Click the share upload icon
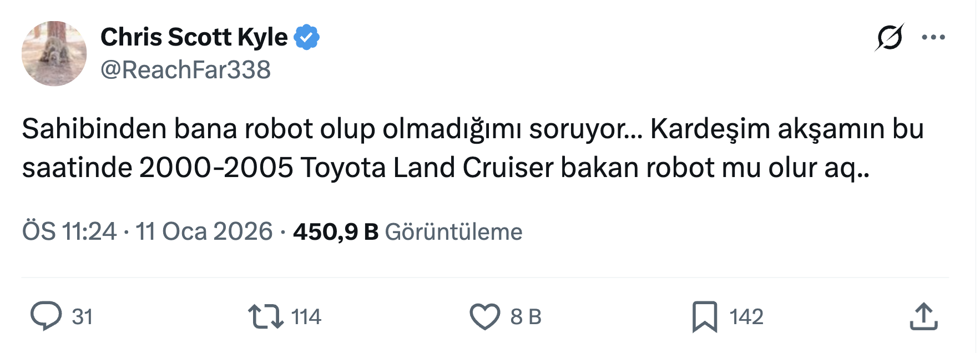The height and width of the screenshot is (353, 980). tap(923, 316)
